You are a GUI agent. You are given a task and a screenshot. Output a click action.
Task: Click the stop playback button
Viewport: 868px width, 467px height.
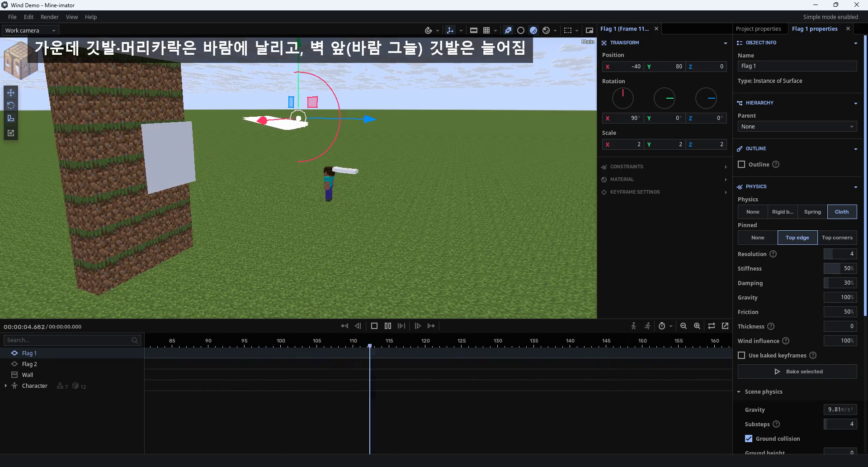click(374, 326)
